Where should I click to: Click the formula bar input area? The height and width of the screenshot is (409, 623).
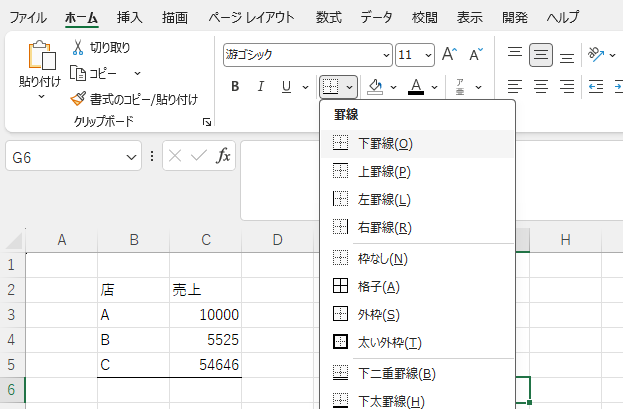tap(280, 180)
